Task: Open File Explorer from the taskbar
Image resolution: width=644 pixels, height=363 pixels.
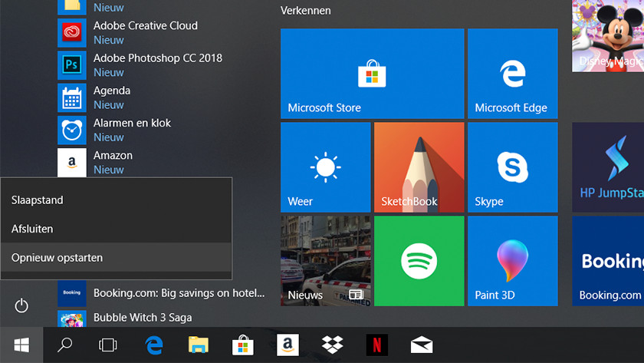Action: [199, 345]
